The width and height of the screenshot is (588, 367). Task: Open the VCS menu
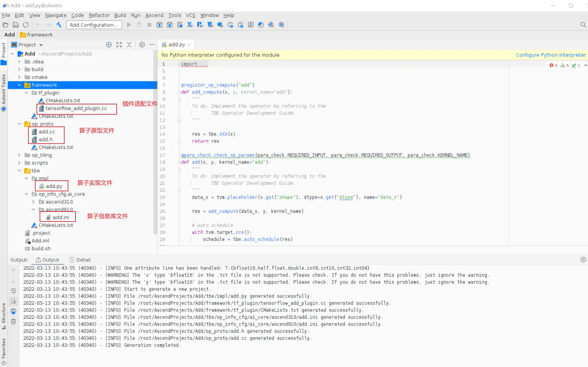click(x=191, y=15)
